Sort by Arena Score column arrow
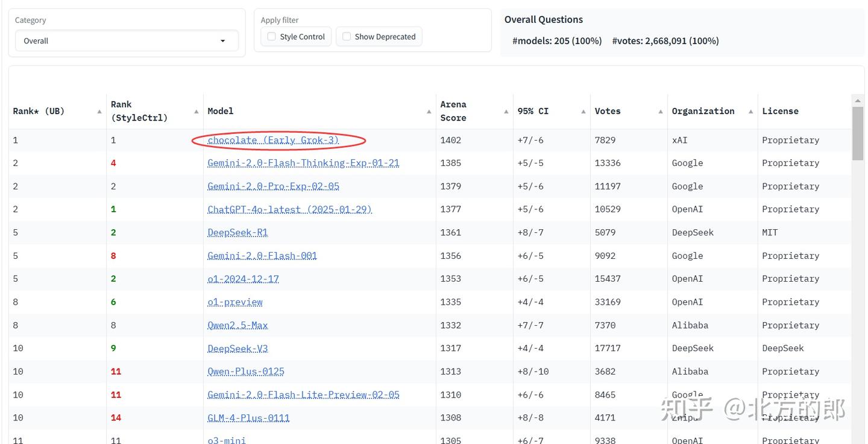 [x=506, y=112]
